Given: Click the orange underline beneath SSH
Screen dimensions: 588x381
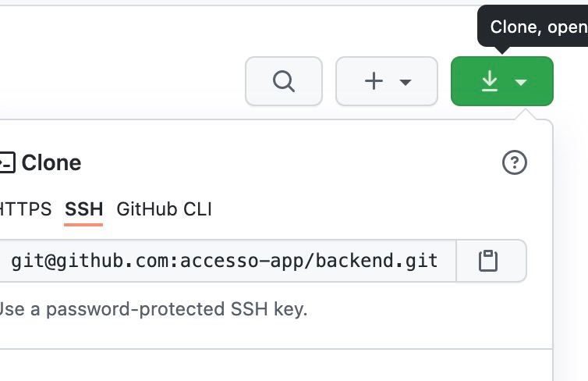Looking at the screenshot, I should point(83,224).
